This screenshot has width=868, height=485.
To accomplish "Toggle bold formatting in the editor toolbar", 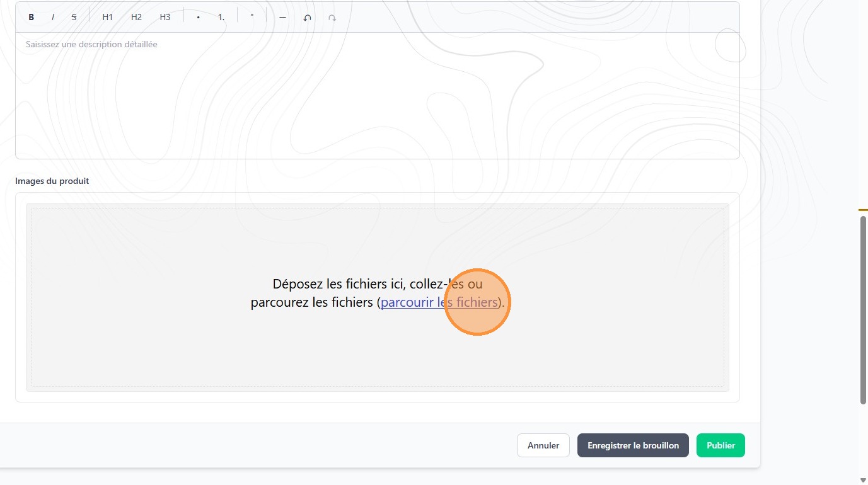I will [32, 17].
